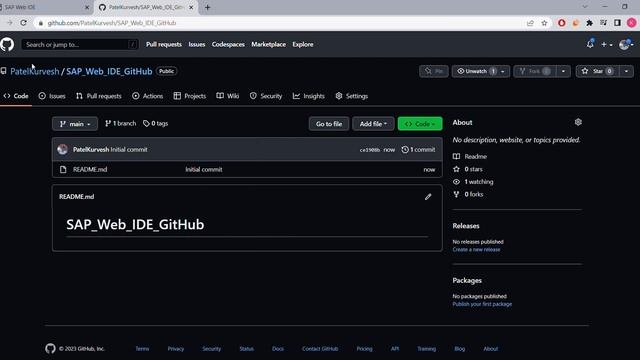Click the file icon beside README.md
The width and height of the screenshot is (640, 360).
click(x=63, y=169)
